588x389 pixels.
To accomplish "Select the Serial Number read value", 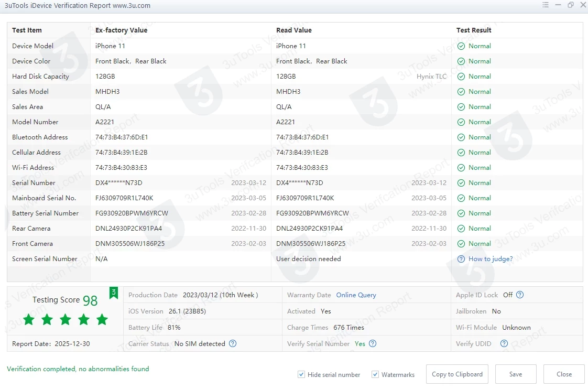I will pos(300,183).
